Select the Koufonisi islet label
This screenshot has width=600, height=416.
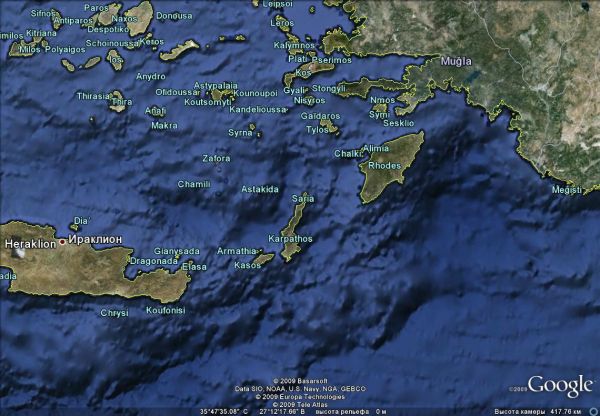tap(165, 310)
